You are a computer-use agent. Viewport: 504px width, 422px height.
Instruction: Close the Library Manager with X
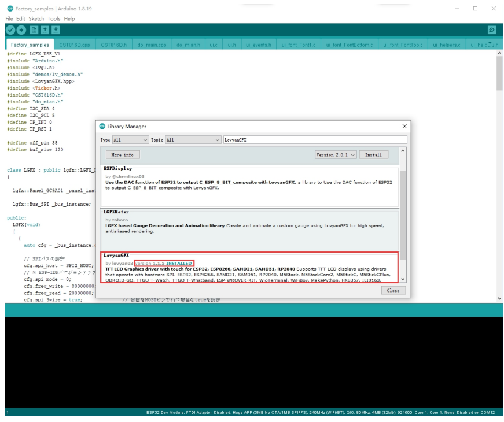pos(404,126)
